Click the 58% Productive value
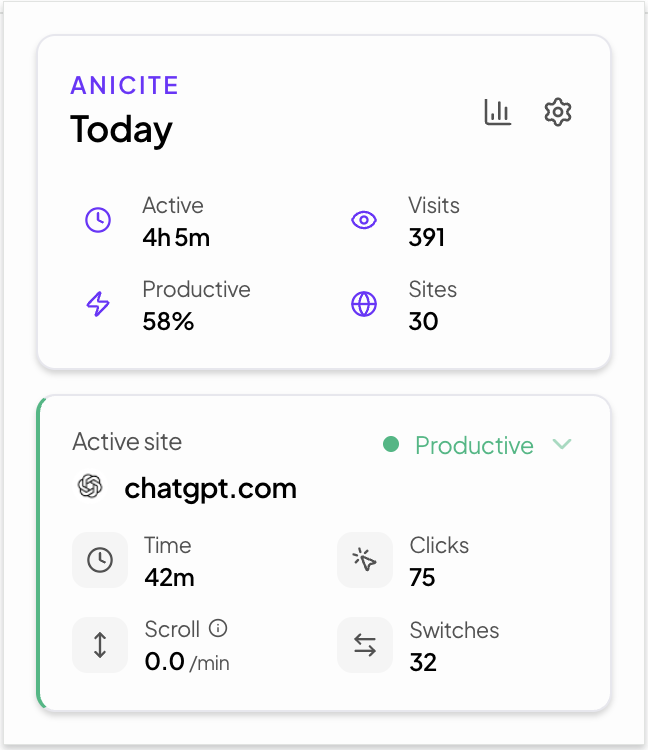This screenshot has height=750, width=648. [168, 321]
